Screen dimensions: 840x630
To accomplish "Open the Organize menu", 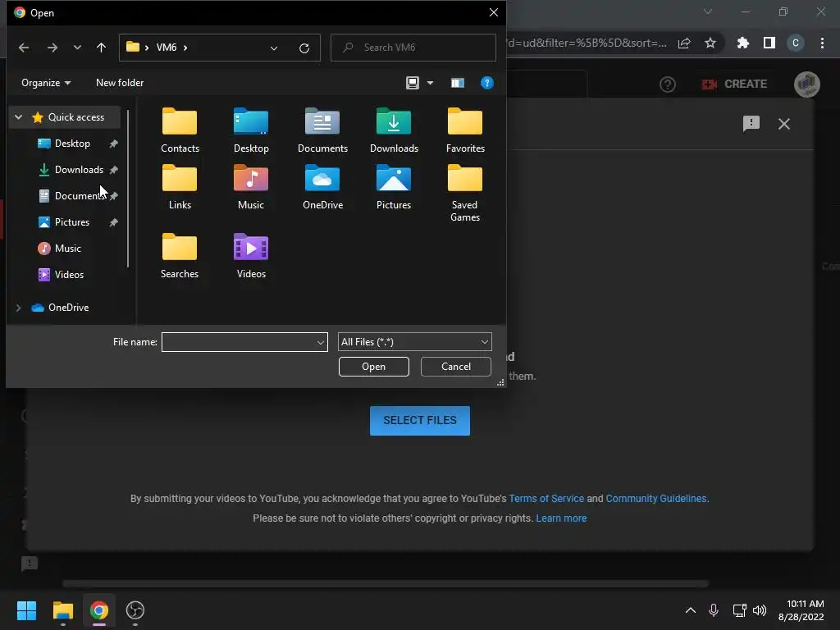I will [46, 83].
